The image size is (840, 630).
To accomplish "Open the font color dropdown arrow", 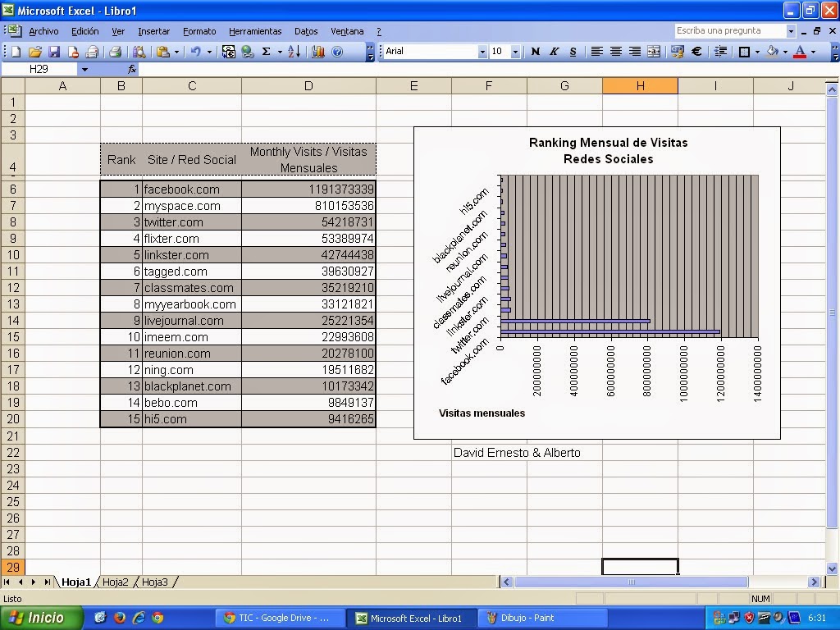I will click(813, 52).
